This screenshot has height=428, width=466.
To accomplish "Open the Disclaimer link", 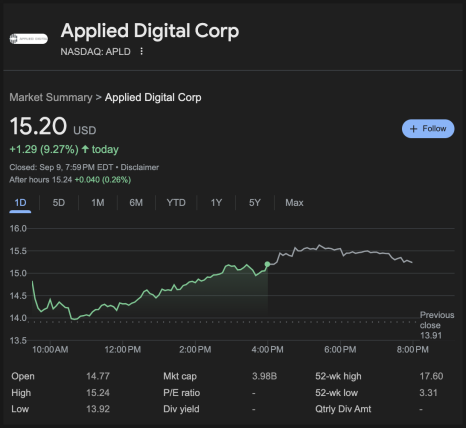I will click(140, 167).
